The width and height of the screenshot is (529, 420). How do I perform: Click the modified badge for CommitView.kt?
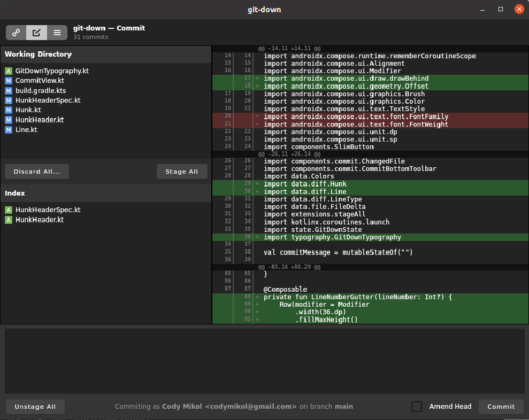[9, 81]
